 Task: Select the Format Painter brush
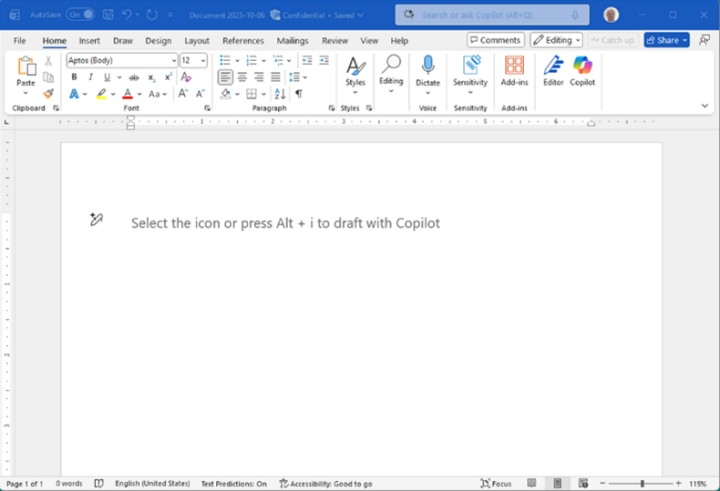[48, 93]
